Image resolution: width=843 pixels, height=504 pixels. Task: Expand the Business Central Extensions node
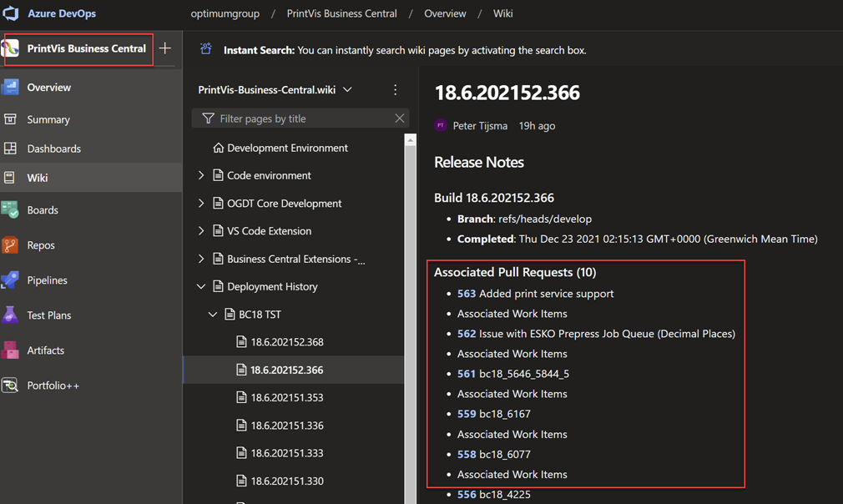click(201, 259)
